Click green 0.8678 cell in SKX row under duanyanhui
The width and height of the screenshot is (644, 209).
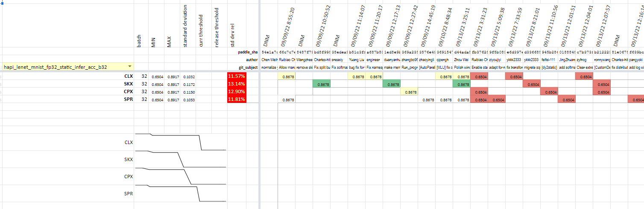point(391,84)
